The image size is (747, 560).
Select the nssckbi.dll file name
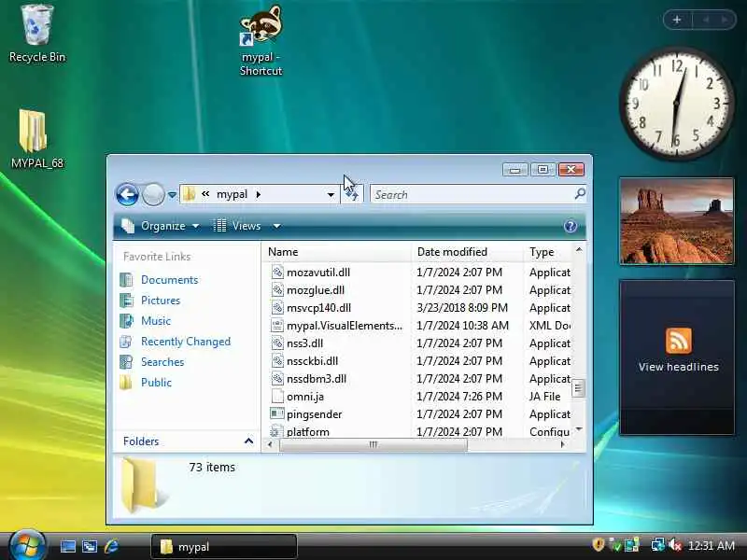point(312,361)
